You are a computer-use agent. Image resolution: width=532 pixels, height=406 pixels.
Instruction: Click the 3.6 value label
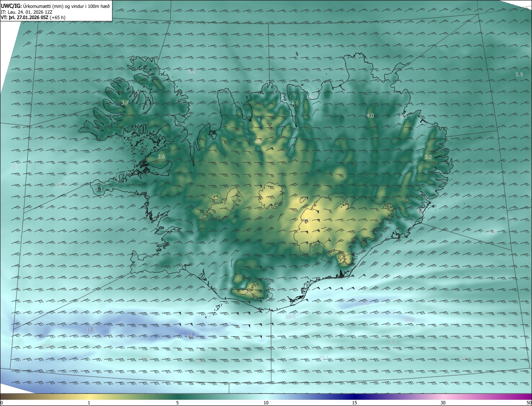pyautogui.click(x=162, y=157)
